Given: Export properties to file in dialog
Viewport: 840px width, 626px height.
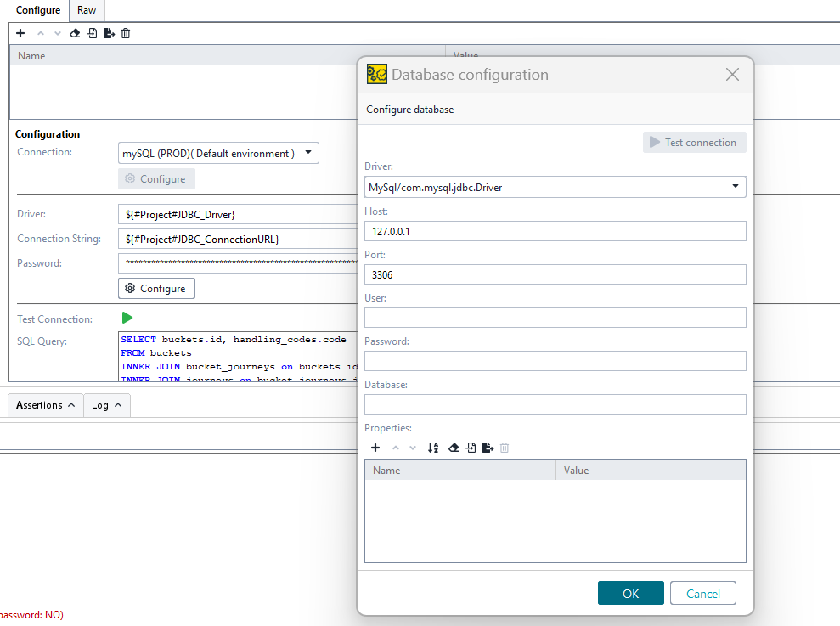Looking at the screenshot, I should click(488, 448).
